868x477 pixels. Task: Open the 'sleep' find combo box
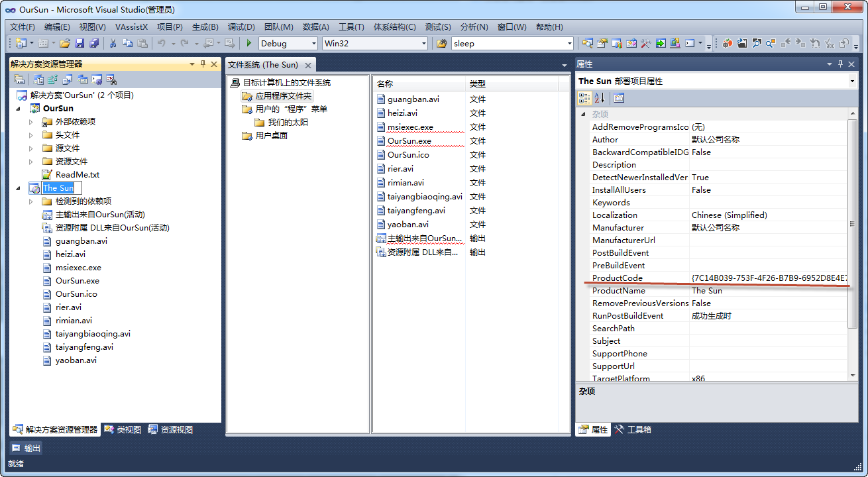point(569,43)
